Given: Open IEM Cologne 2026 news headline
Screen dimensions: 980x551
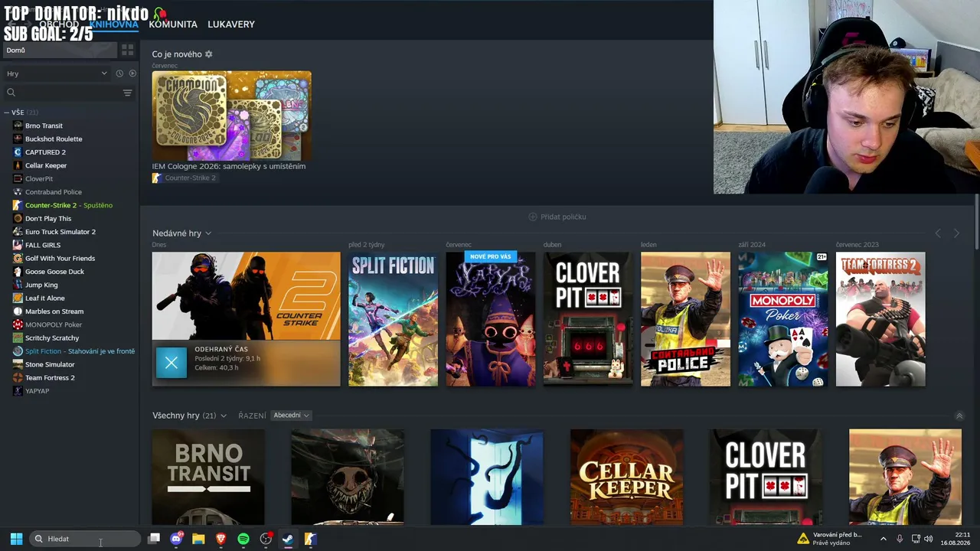Looking at the screenshot, I should [229, 166].
